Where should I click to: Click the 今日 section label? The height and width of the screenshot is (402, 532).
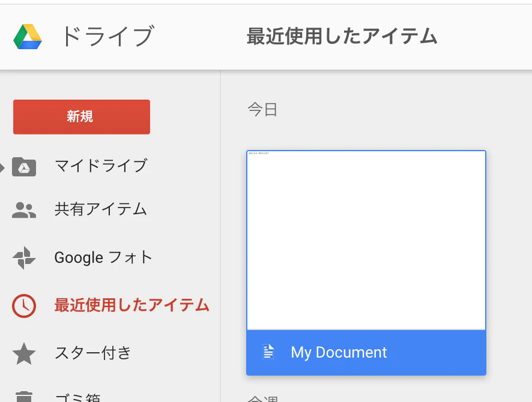point(262,110)
